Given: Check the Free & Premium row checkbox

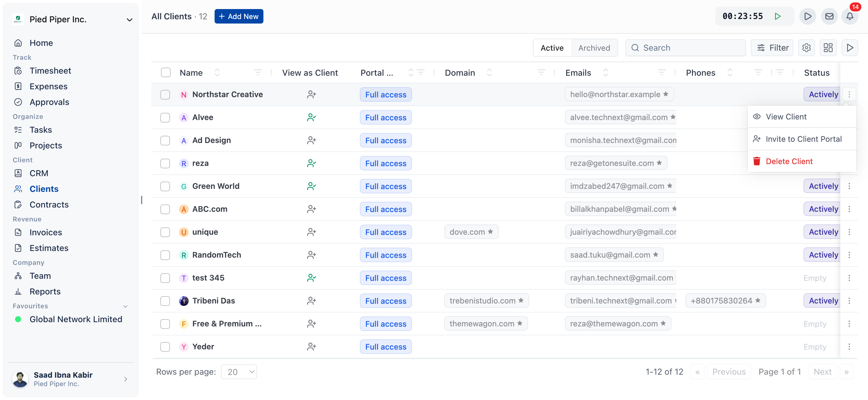Looking at the screenshot, I should (x=165, y=324).
